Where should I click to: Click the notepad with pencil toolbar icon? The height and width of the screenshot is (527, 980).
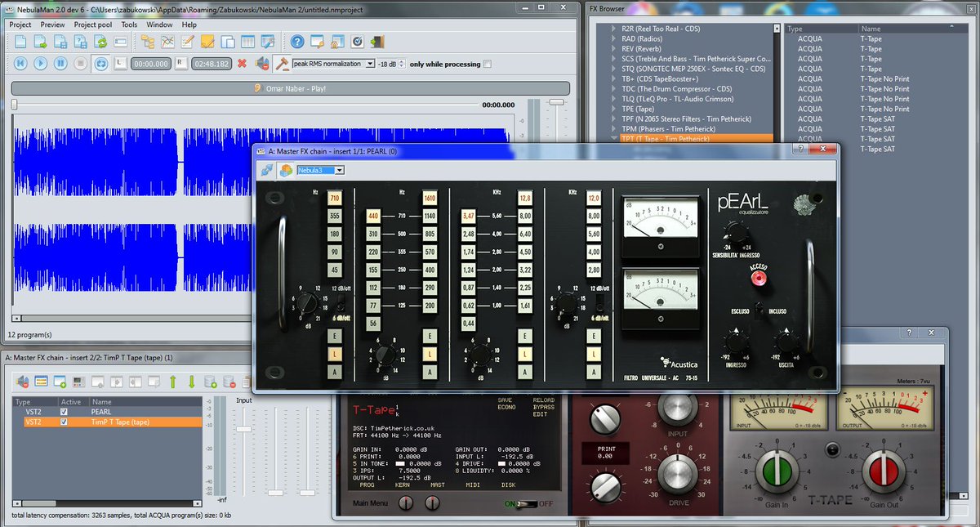pos(187,41)
